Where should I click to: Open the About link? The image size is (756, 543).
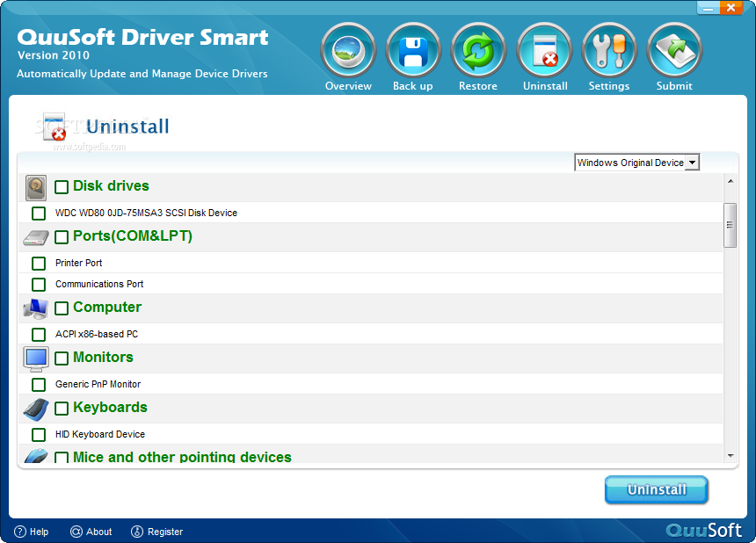point(98,532)
